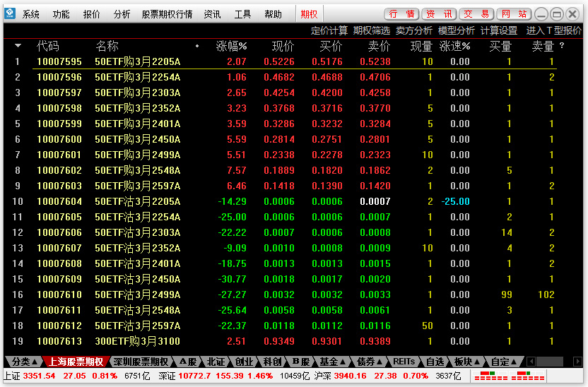The height and width of the screenshot is (387, 588).
Task: Open the 系统 menu
Action: (31, 14)
